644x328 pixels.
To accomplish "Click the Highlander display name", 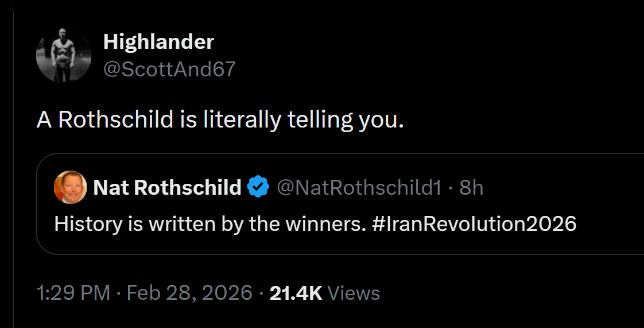I will pyautogui.click(x=158, y=41).
